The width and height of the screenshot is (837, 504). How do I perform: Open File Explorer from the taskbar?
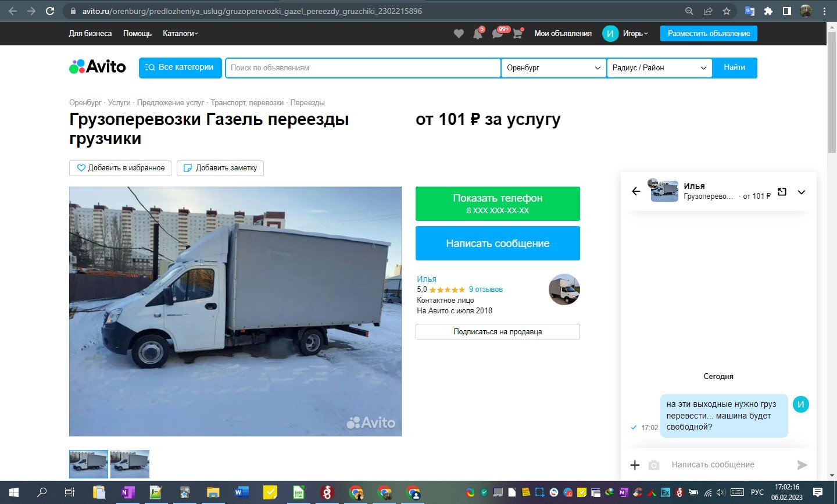[213, 492]
